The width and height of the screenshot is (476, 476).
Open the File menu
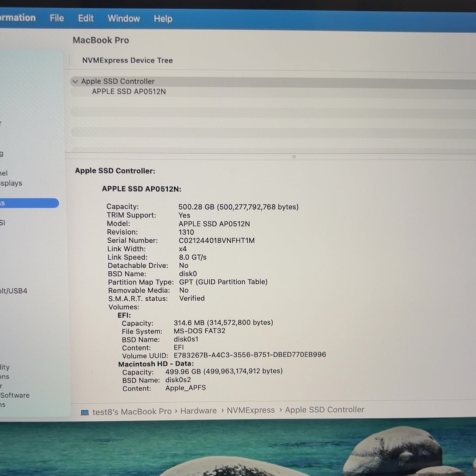(x=57, y=18)
